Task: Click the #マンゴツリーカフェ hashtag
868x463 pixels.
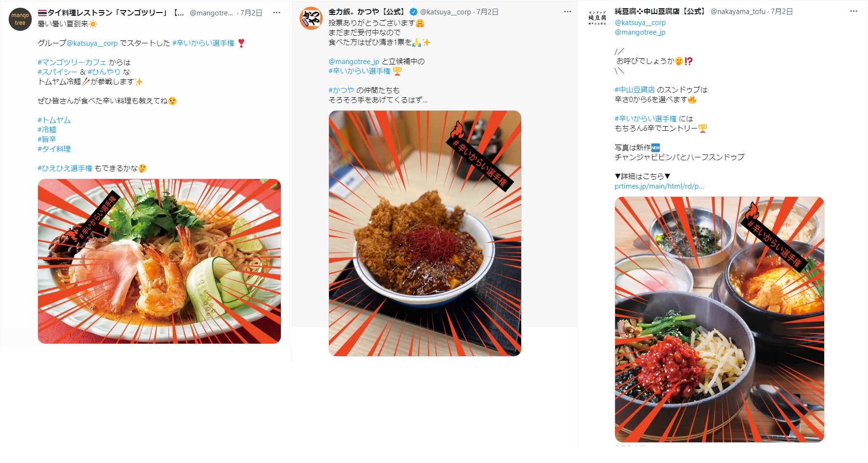Action: (x=72, y=63)
